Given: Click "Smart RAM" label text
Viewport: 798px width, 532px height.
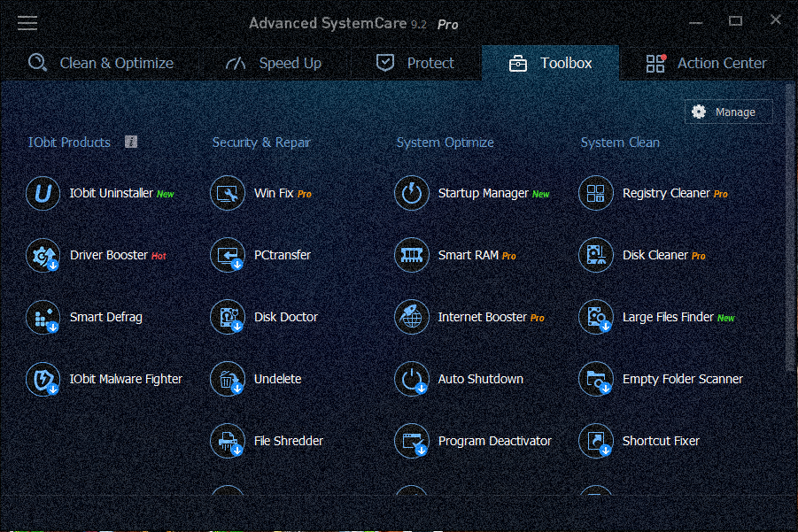Looking at the screenshot, I should point(469,255).
